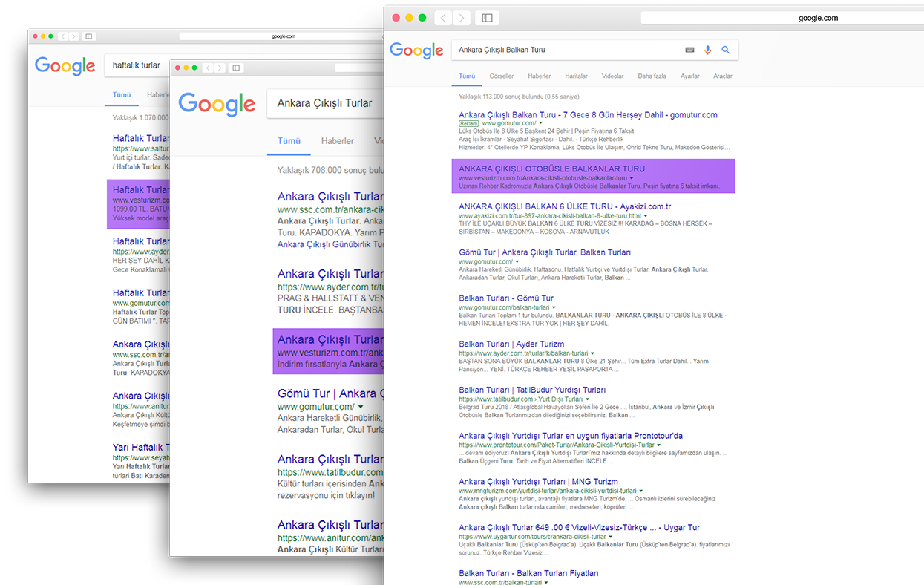Go back in the Balkan Turu browser window

(443, 18)
